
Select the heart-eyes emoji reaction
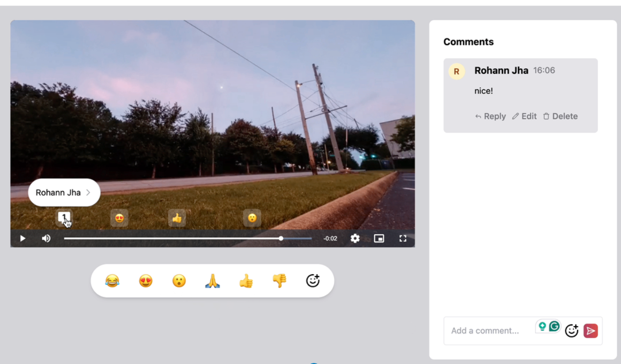[145, 281]
